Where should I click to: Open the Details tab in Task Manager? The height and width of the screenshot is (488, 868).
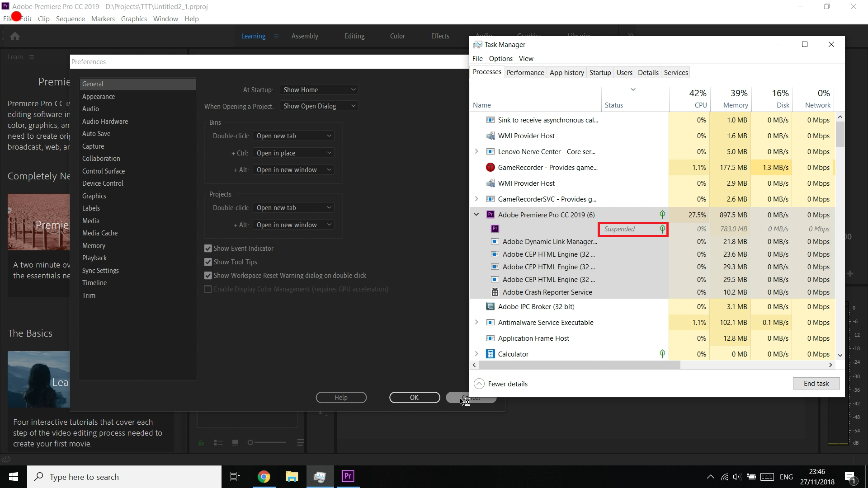(x=648, y=72)
